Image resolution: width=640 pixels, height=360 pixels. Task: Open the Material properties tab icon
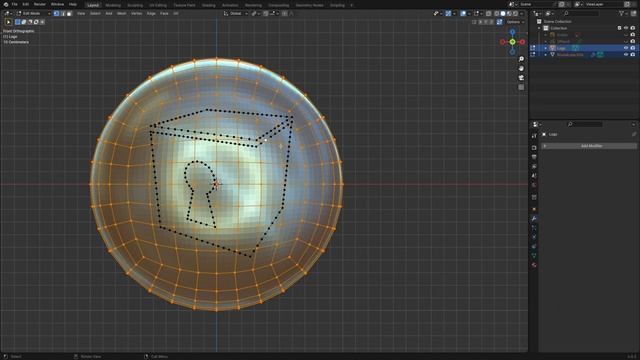[534, 265]
